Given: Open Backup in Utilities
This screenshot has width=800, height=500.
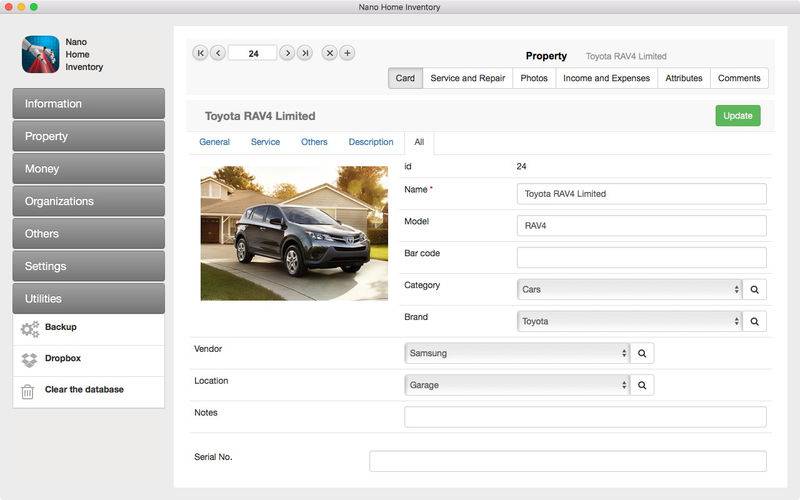Looking at the screenshot, I should [89, 330].
